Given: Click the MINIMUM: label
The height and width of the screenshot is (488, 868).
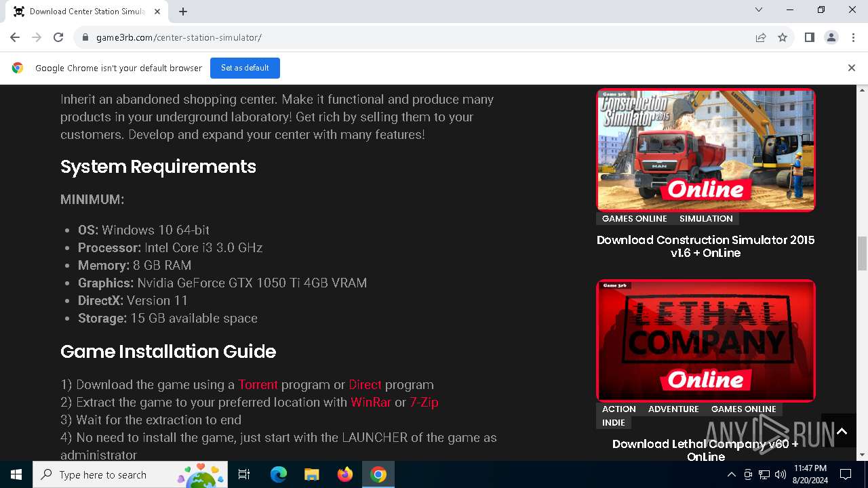Looking at the screenshot, I should [x=92, y=200].
